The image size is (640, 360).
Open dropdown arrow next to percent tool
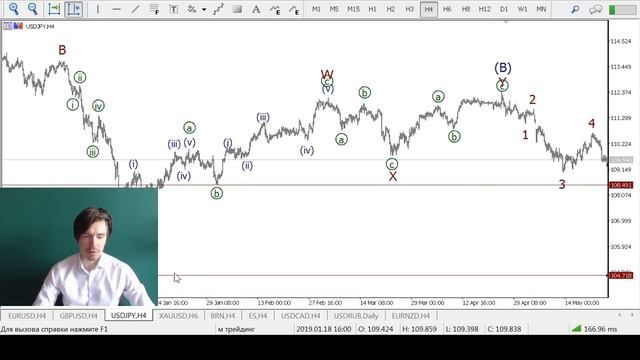204,9
